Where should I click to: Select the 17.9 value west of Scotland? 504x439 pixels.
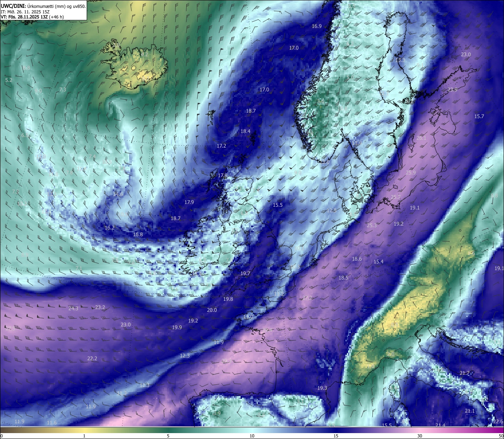[x=189, y=202]
